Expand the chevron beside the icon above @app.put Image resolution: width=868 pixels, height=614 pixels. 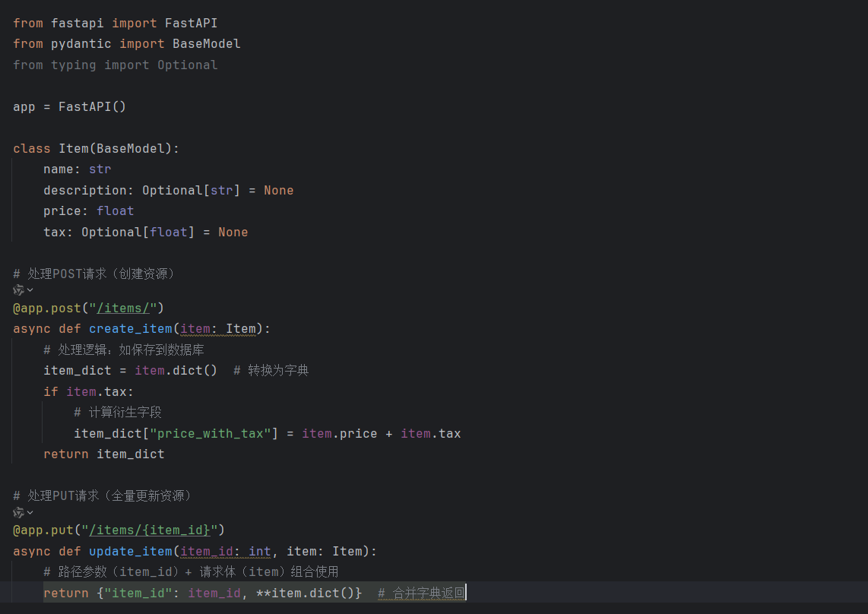[x=30, y=513]
